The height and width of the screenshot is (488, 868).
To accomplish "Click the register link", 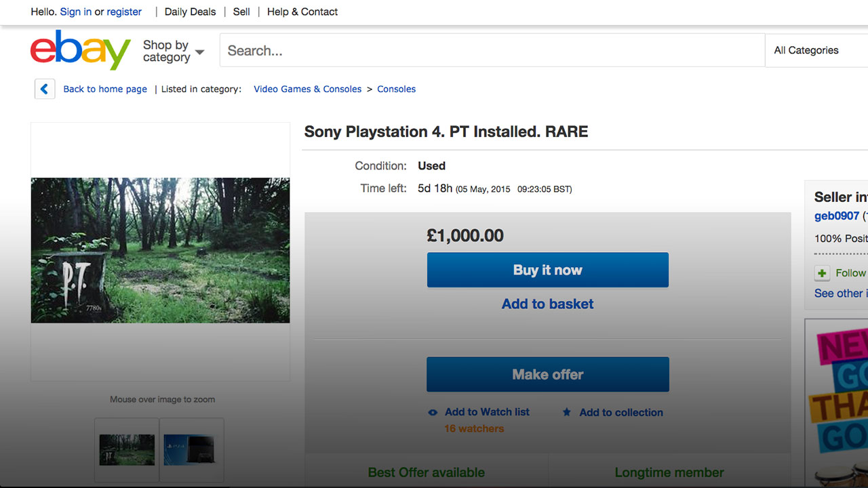I will click(x=124, y=12).
